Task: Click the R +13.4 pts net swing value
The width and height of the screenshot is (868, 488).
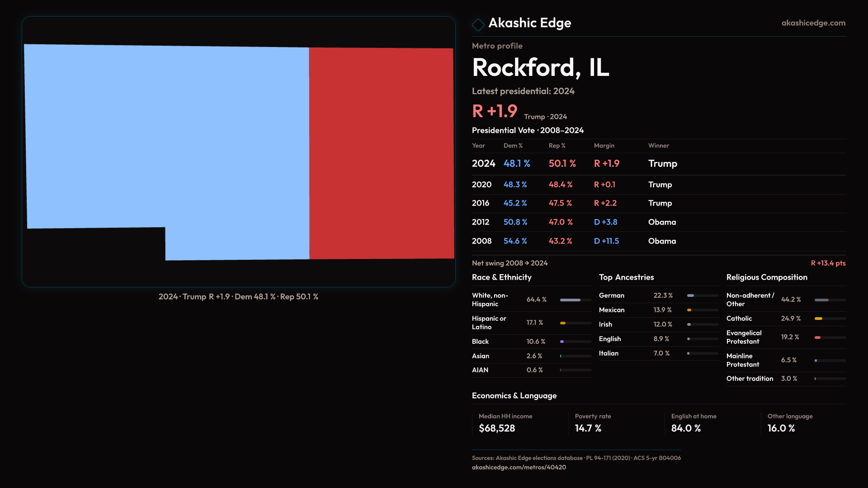Action: (828, 263)
